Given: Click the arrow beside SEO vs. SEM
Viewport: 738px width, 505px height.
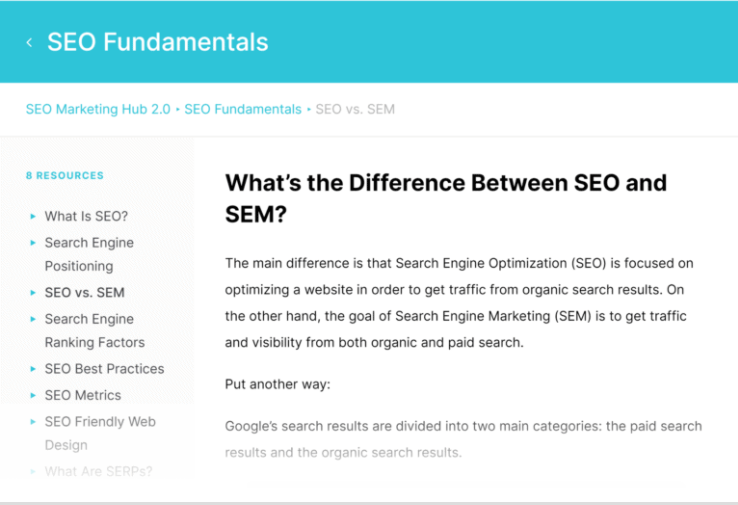Looking at the screenshot, I should [33, 293].
